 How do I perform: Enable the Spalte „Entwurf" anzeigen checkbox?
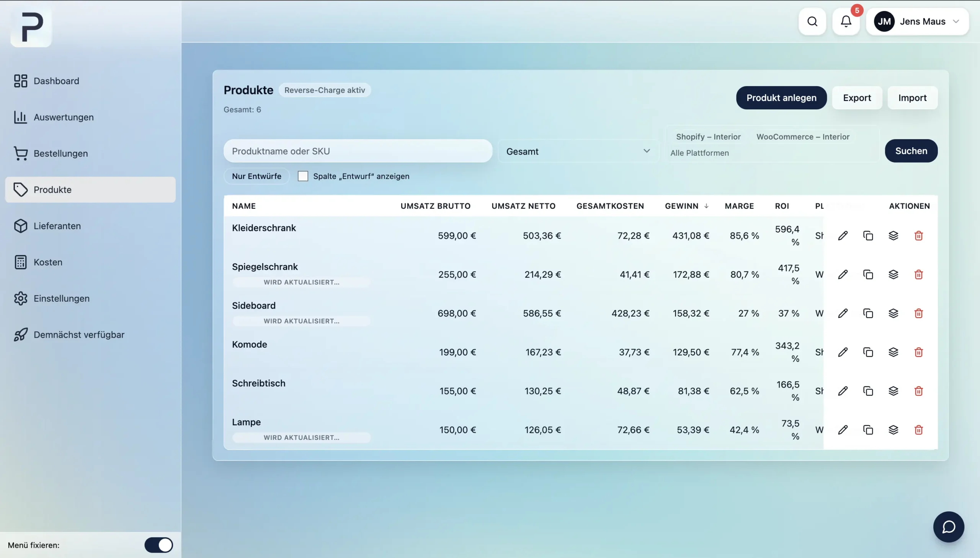303,176
